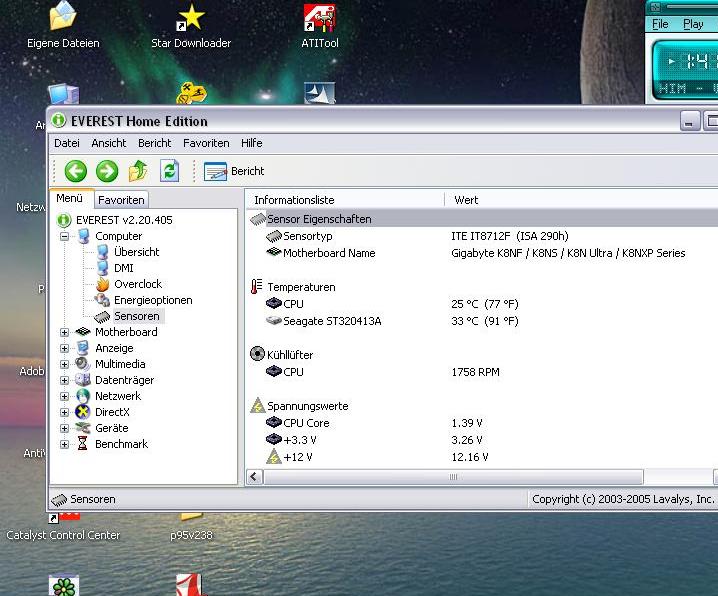Expand the Benchmark tree node
Viewport: 718px width, 596px height.
[x=65, y=444]
